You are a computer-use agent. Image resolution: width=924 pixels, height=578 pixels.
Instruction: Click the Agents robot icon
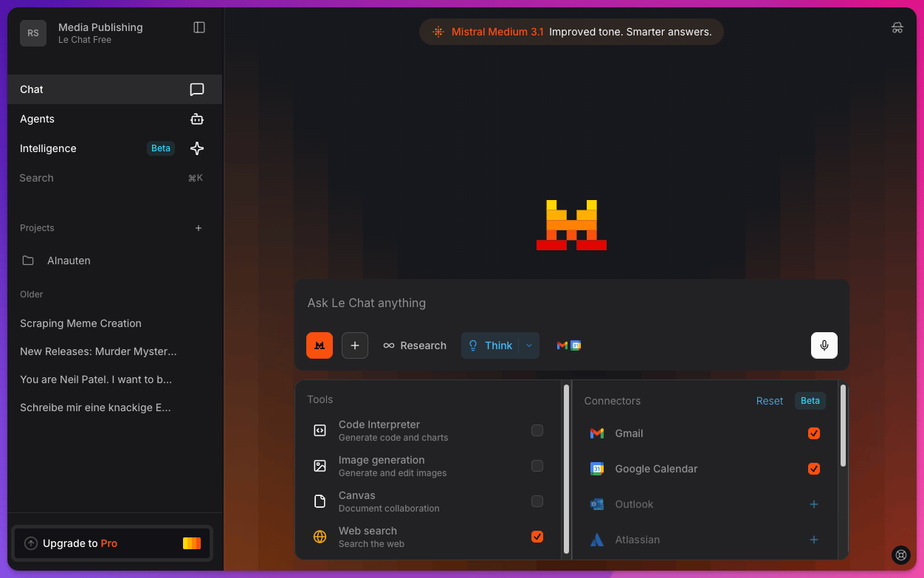tap(197, 119)
